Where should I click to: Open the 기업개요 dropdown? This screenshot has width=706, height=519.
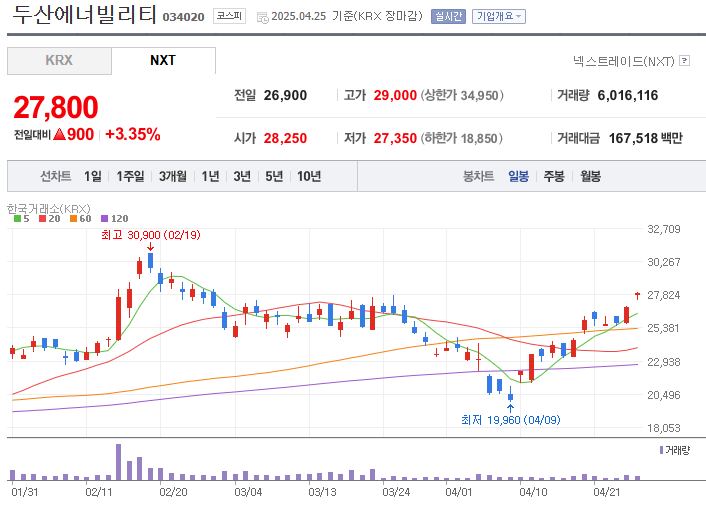(x=498, y=17)
